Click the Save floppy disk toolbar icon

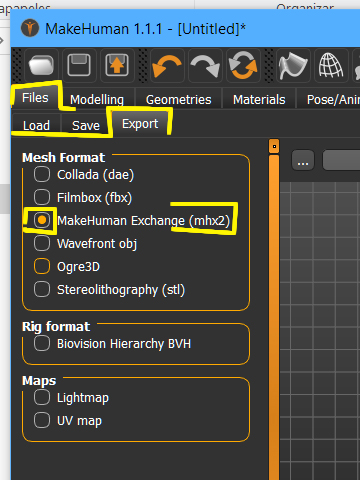(x=79, y=65)
